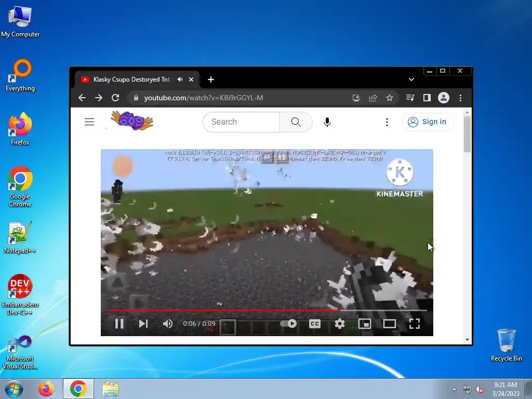Go to YouTube home via logo

coord(131,121)
